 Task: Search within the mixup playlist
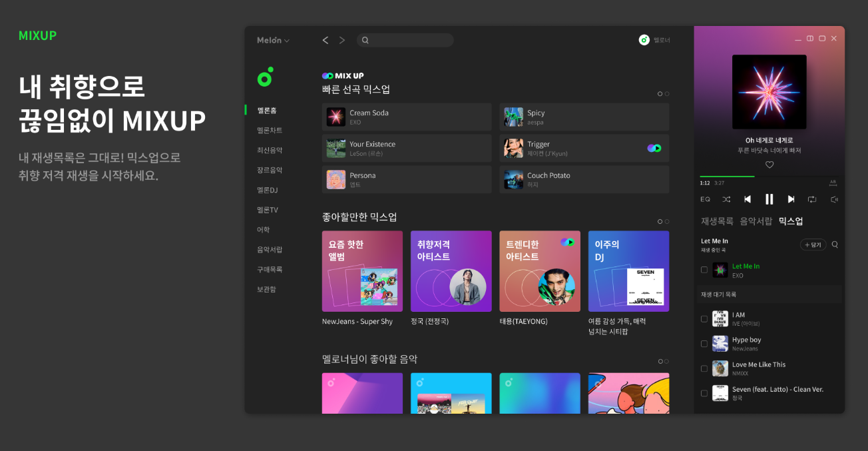tap(835, 244)
